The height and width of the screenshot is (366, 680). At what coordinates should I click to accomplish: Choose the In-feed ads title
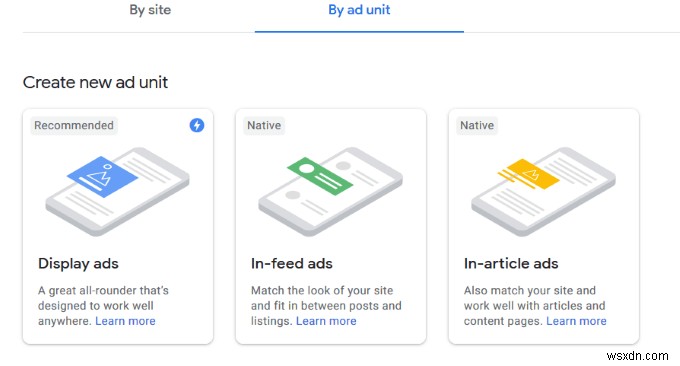(291, 264)
